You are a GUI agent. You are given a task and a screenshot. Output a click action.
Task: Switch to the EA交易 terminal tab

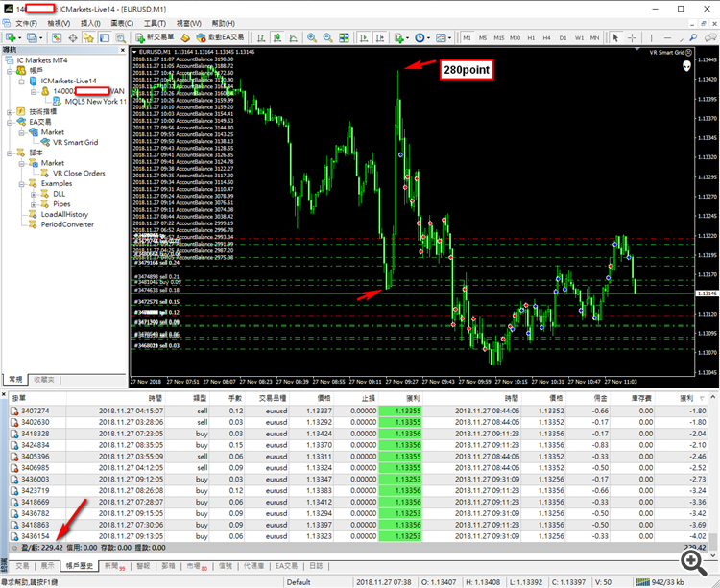pos(286,566)
